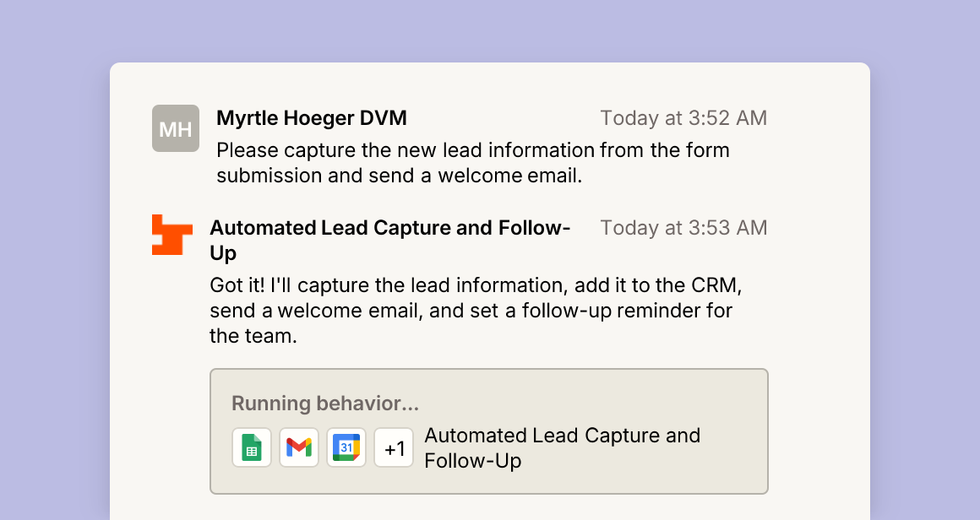Click the Myrtle Hoeger DVM name
The image size is (980, 520).
311,118
